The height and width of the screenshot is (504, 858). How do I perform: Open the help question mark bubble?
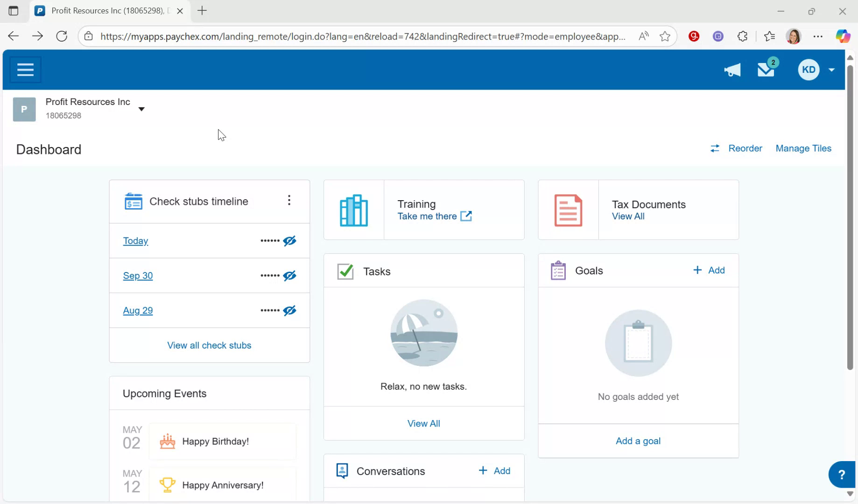(842, 474)
